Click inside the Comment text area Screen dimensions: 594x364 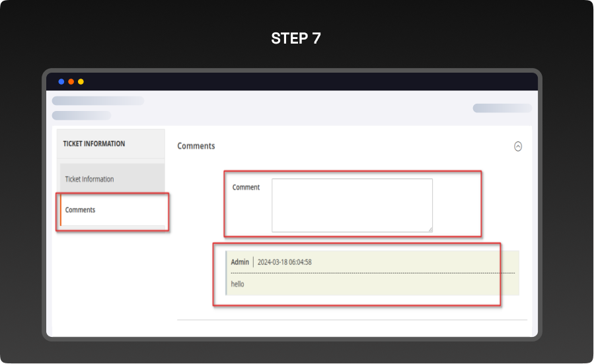352,205
